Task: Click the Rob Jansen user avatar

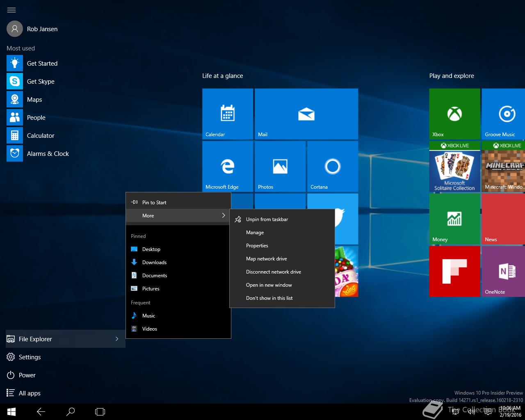Action: tap(15, 29)
